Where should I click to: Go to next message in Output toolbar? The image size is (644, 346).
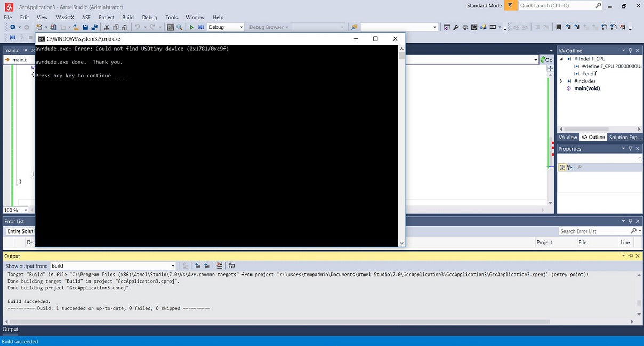point(207,265)
